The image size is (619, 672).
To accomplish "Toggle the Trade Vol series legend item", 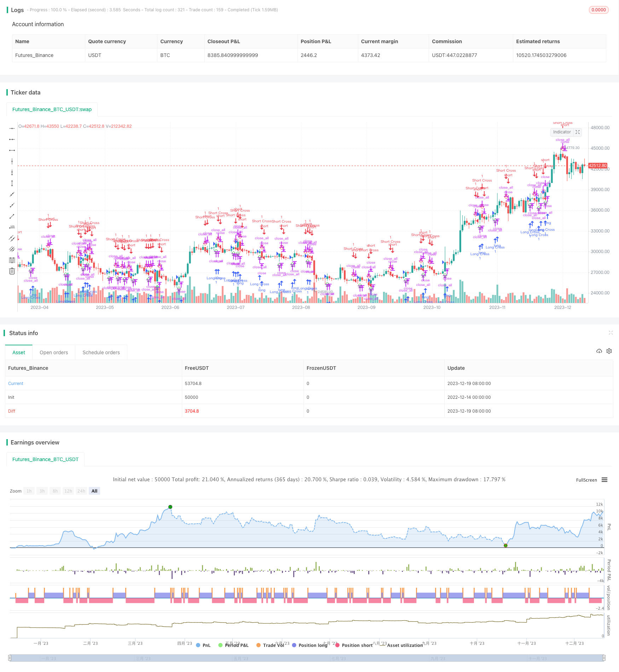I will click(x=270, y=645).
